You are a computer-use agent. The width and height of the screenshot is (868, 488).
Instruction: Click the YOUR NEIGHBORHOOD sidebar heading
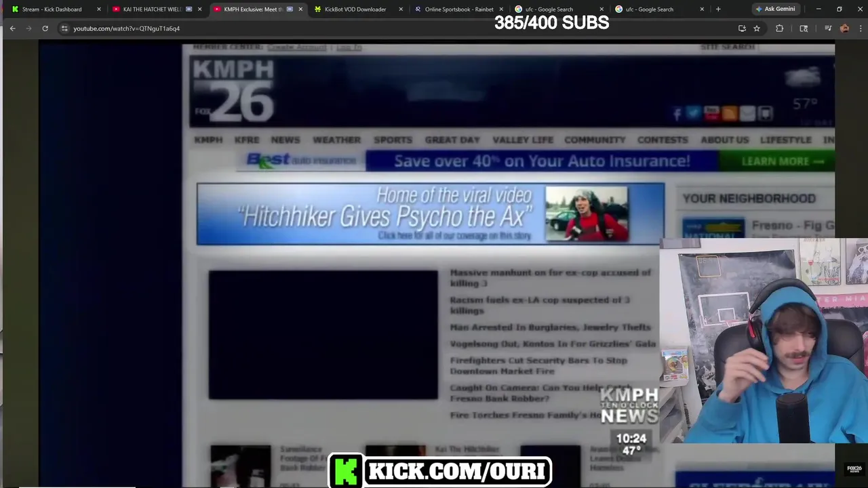(x=749, y=199)
